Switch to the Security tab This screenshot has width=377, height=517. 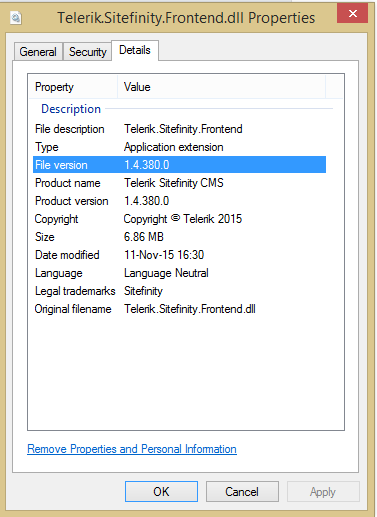(x=87, y=52)
